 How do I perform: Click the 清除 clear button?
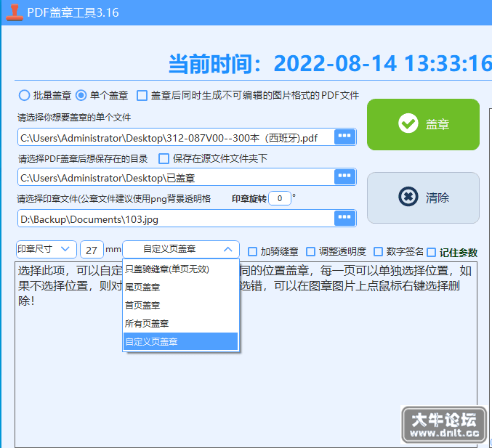423,197
